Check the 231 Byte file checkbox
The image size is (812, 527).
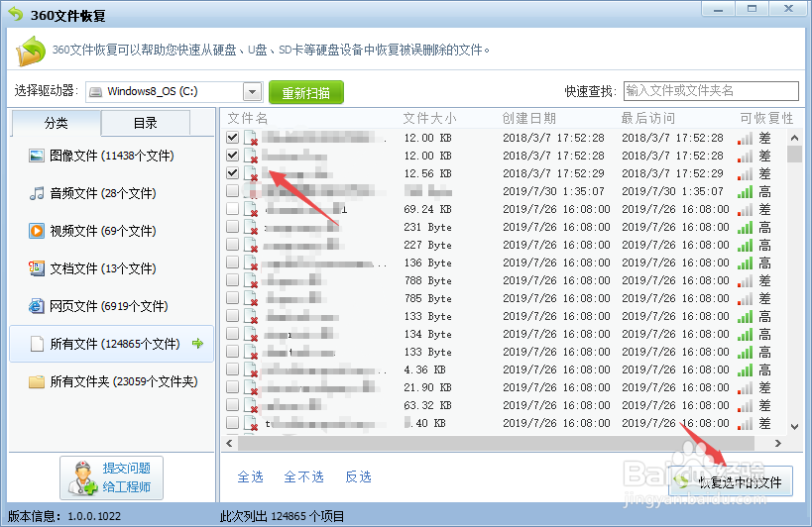tap(233, 227)
